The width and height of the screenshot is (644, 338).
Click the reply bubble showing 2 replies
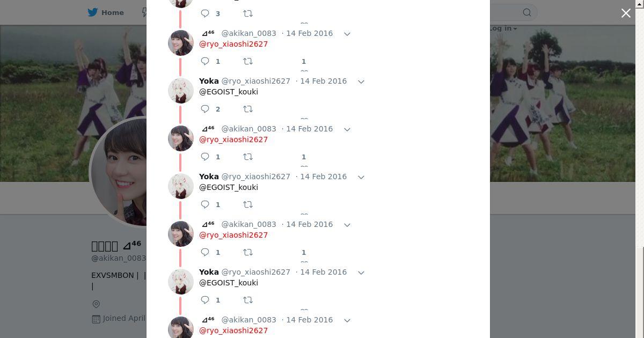[205, 109]
